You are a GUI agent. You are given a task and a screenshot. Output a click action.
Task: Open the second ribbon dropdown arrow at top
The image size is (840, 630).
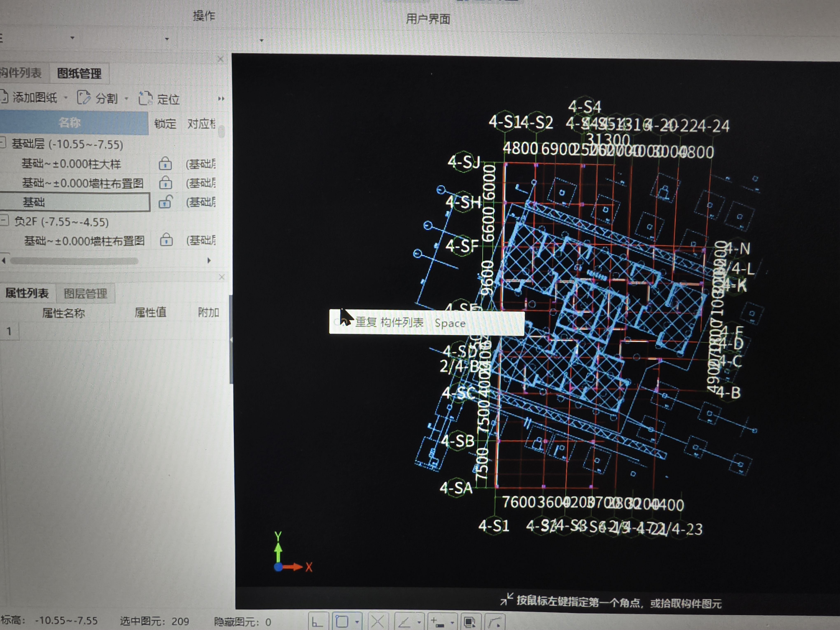(167, 39)
